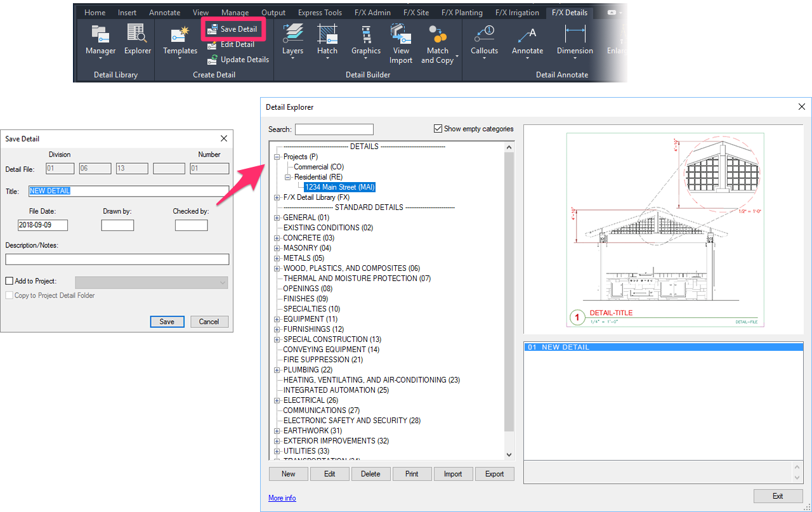Viewport: 812px width, 512px height.
Task: Click the Drawn by input field
Action: click(x=117, y=225)
